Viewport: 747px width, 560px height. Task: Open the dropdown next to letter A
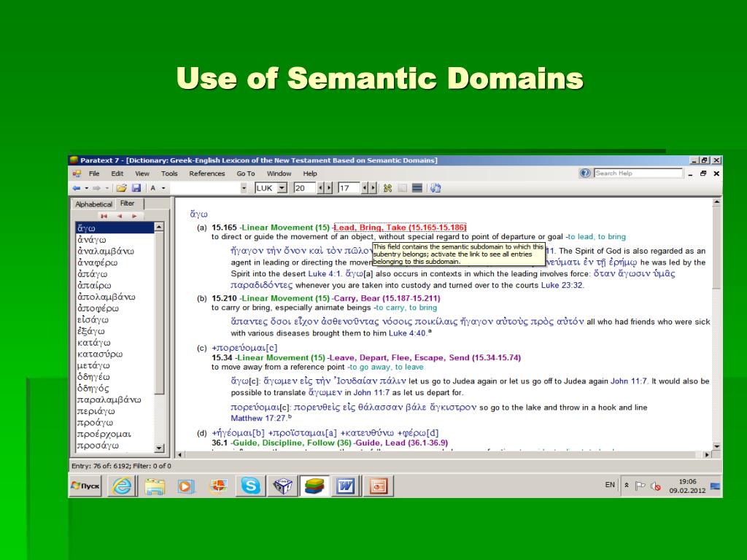click(163, 188)
